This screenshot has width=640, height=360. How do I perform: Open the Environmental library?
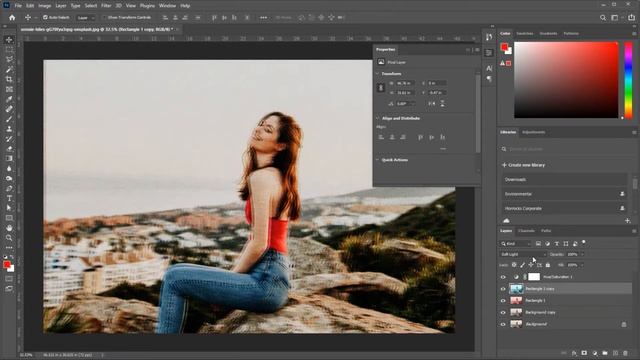click(x=564, y=194)
